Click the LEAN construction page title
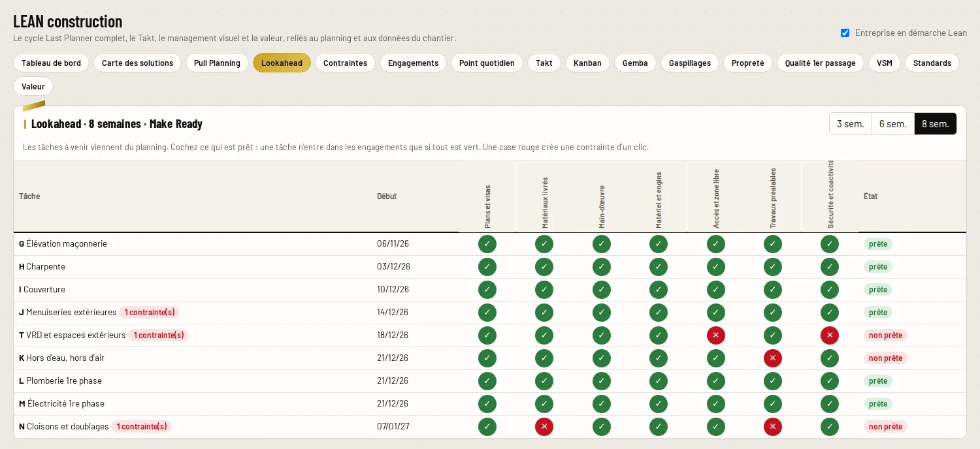Viewport: 980px width, 449px height. click(x=68, y=22)
